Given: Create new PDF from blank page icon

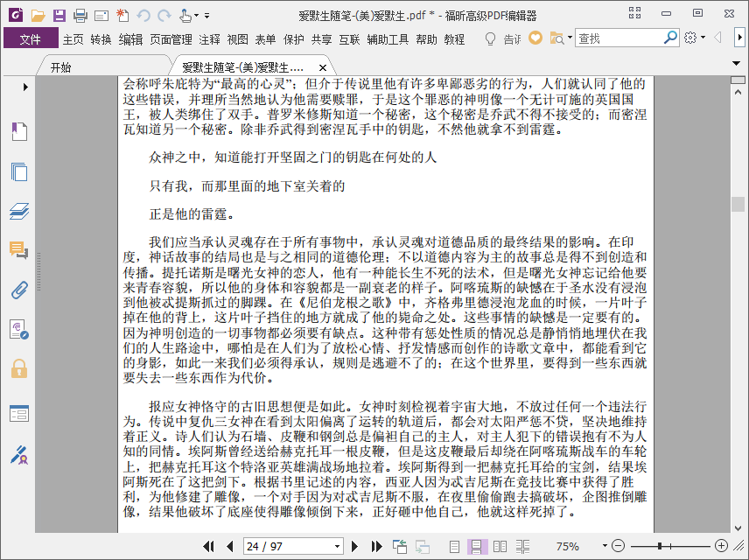Looking at the screenshot, I should [x=122, y=16].
